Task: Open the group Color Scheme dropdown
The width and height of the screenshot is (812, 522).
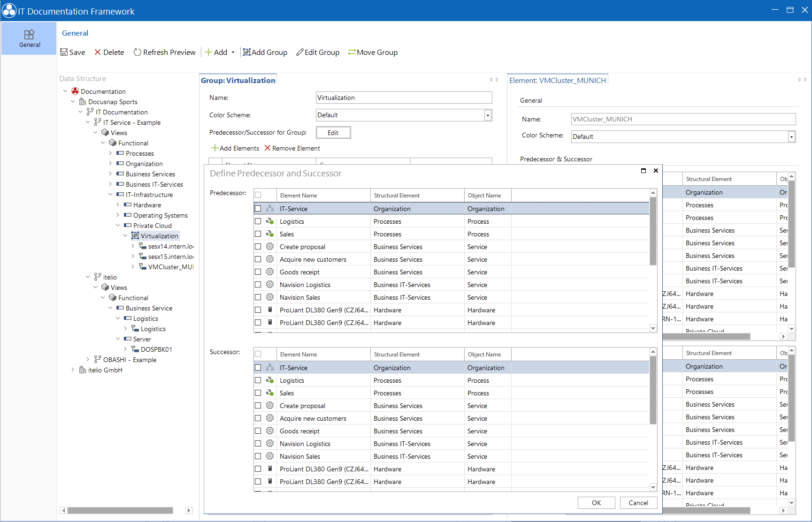Action: coord(488,115)
